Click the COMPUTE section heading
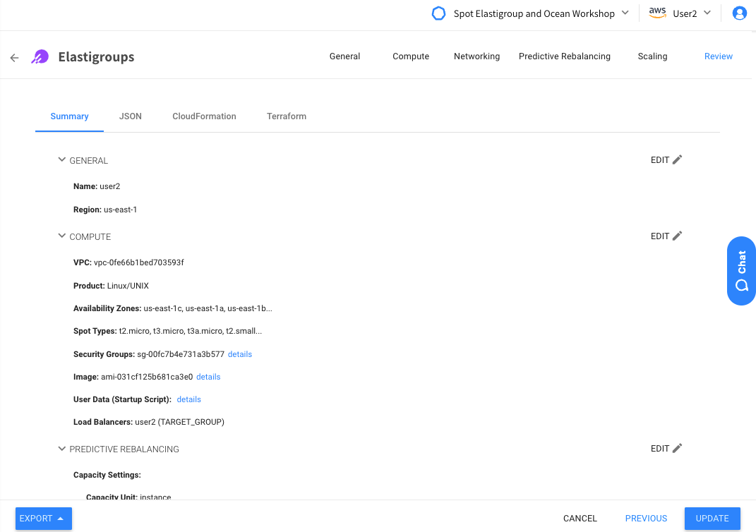 tap(90, 236)
